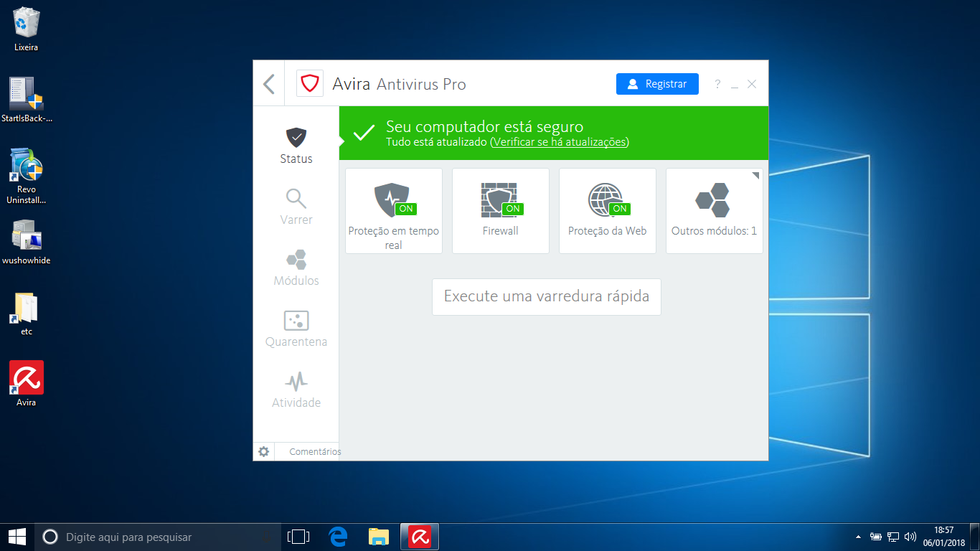The width and height of the screenshot is (980, 551).
Task: Open the help question mark
Action: coord(717,84)
